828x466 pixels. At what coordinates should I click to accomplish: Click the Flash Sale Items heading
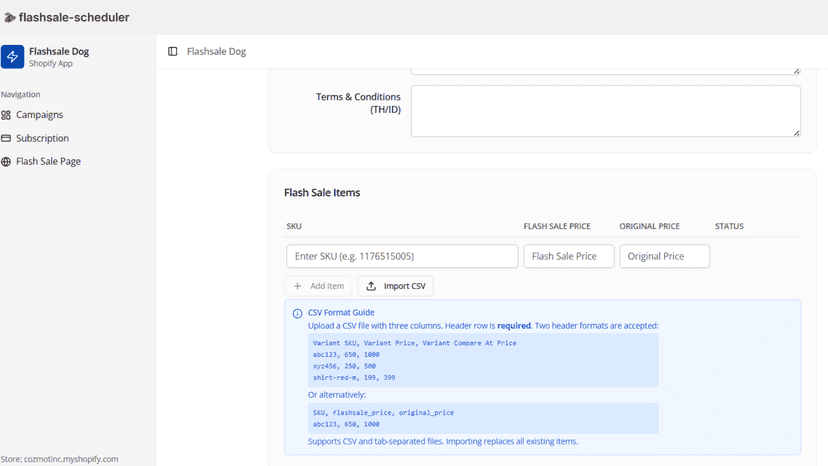point(322,193)
